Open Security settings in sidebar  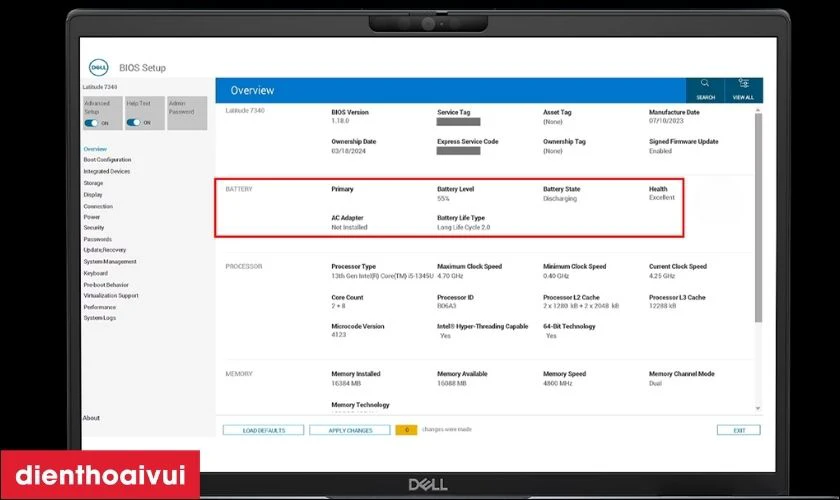pyautogui.click(x=93, y=228)
